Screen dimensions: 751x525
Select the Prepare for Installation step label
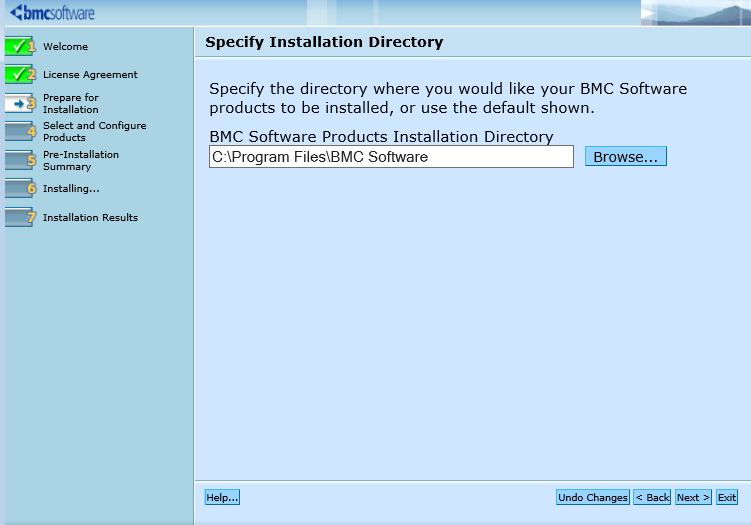71,103
